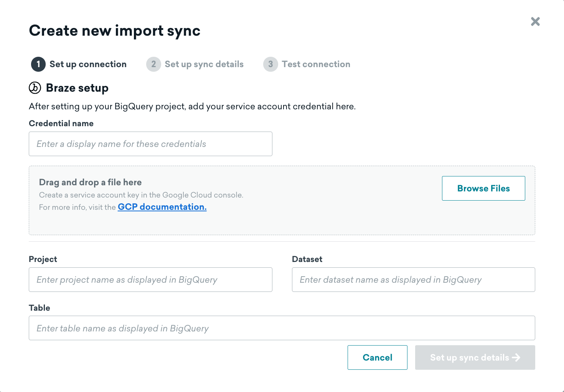Click the service account key instructions text
This screenshot has width=564, height=392.
[x=141, y=195]
